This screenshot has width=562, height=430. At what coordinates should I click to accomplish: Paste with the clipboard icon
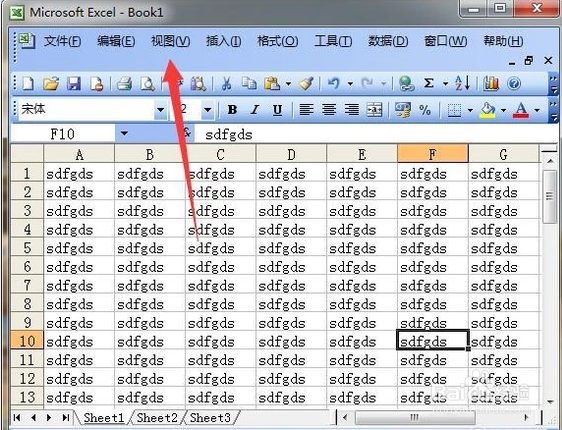click(272, 84)
